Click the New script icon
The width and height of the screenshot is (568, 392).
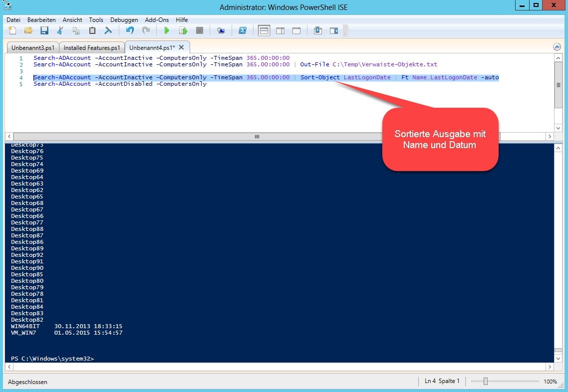coord(12,31)
